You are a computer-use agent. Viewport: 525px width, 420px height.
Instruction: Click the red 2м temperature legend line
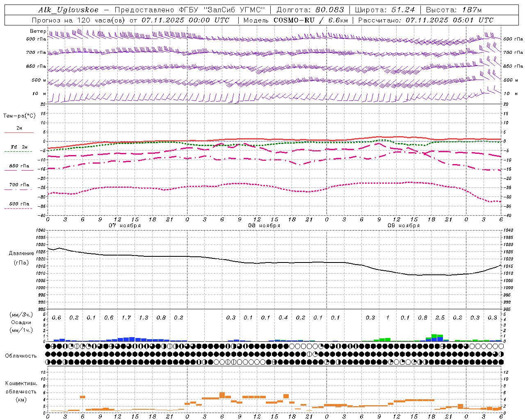pyautogui.click(x=19, y=132)
